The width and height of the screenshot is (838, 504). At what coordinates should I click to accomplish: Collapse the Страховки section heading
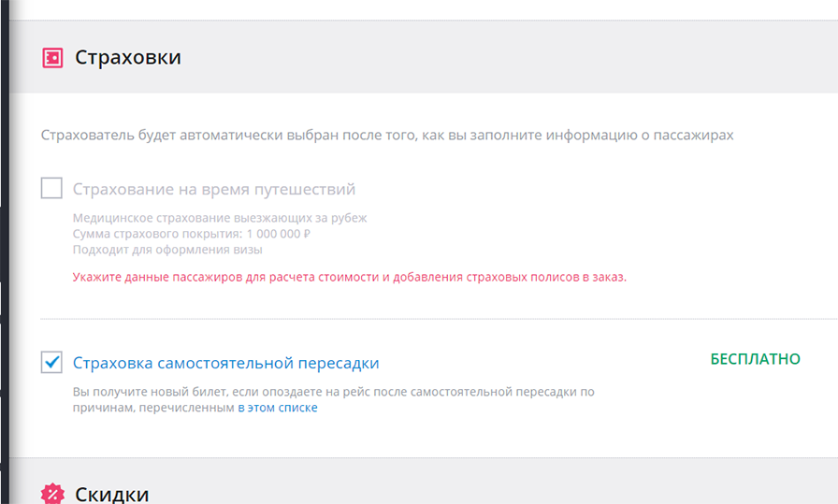[x=128, y=57]
